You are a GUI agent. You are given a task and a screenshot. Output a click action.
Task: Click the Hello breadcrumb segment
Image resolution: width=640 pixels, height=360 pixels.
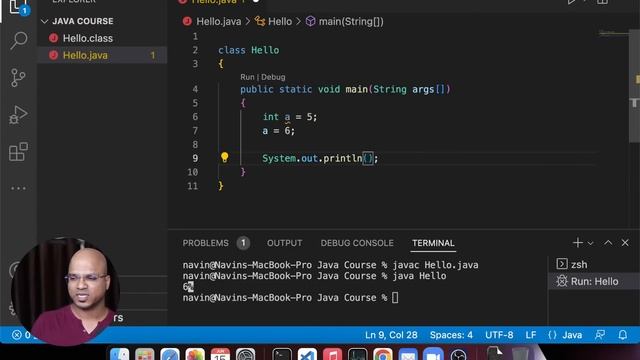coord(280,22)
